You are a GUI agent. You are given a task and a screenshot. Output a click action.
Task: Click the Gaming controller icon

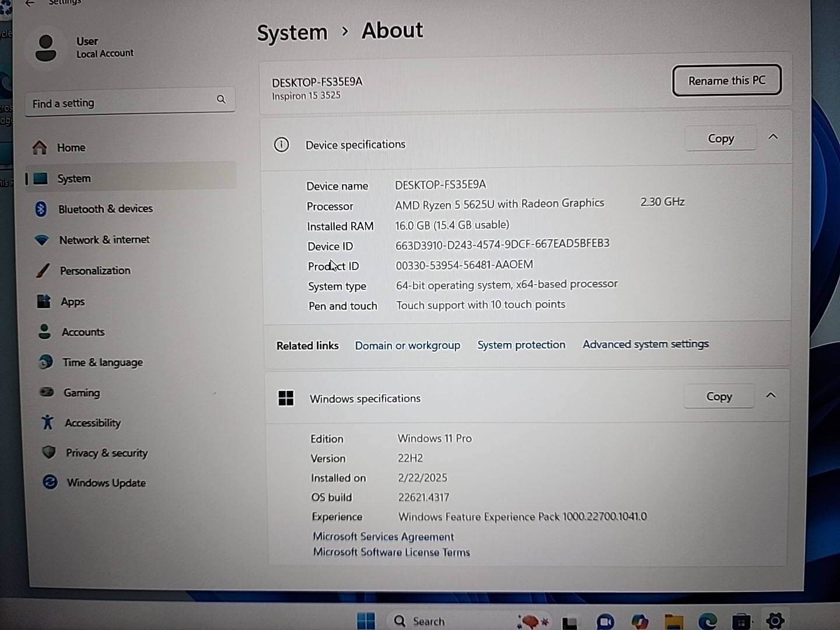47,392
